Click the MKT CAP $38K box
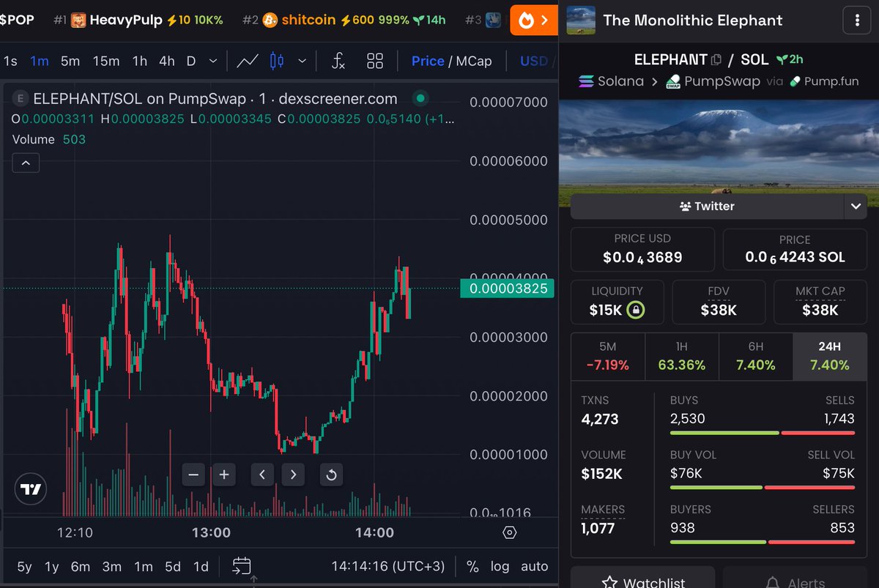The width and height of the screenshot is (879, 588). [x=820, y=302]
